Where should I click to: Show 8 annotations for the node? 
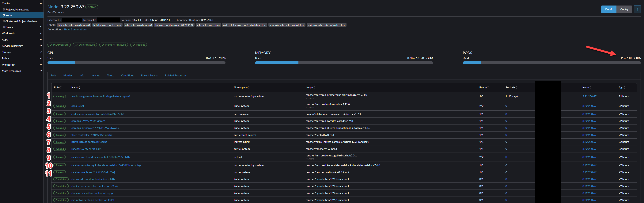75,29
